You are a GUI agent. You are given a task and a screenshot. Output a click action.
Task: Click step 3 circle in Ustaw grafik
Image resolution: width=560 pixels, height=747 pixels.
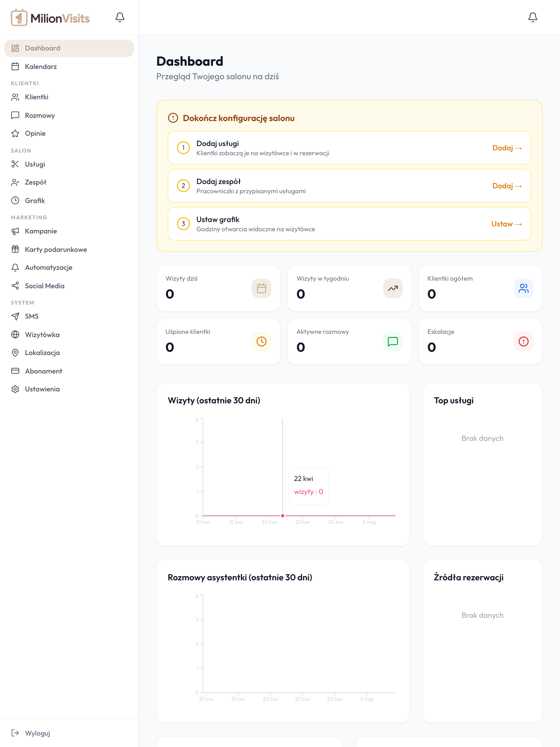click(183, 224)
